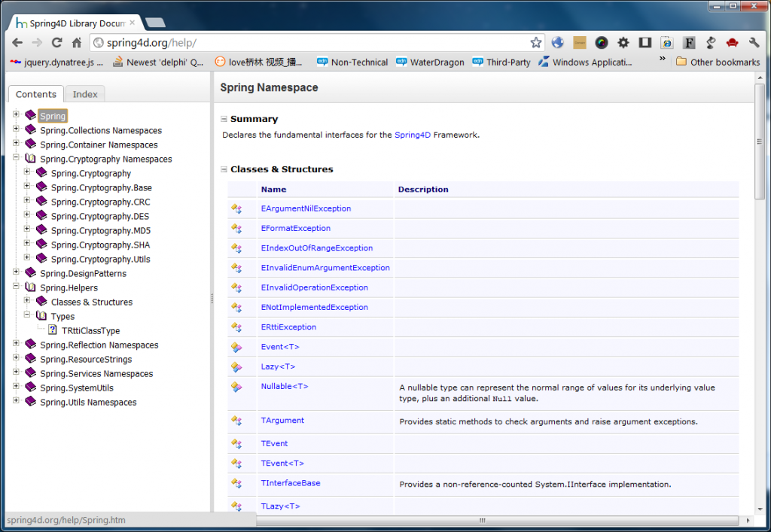Screen dimensions: 771x532
Task: Switch to the Index tab
Action: click(x=84, y=93)
